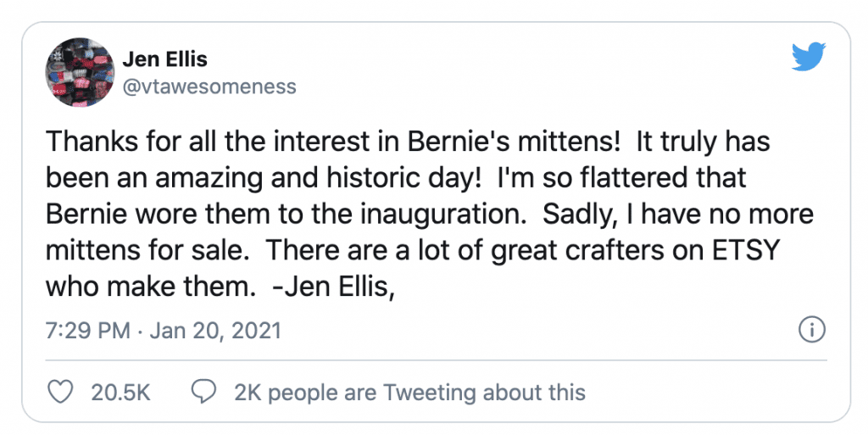This screenshot has width=868, height=435.
Task: Open '2K people are Tweeting about this'
Action: click(x=409, y=393)
